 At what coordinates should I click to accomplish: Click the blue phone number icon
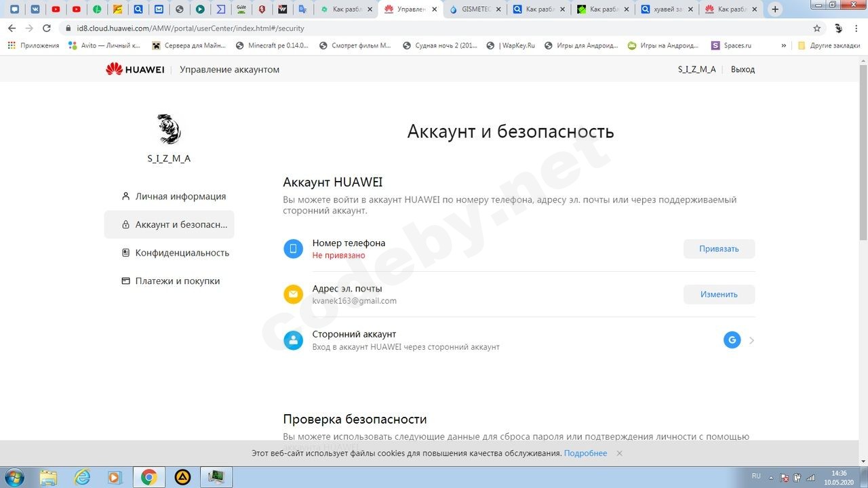click(293, 249)
